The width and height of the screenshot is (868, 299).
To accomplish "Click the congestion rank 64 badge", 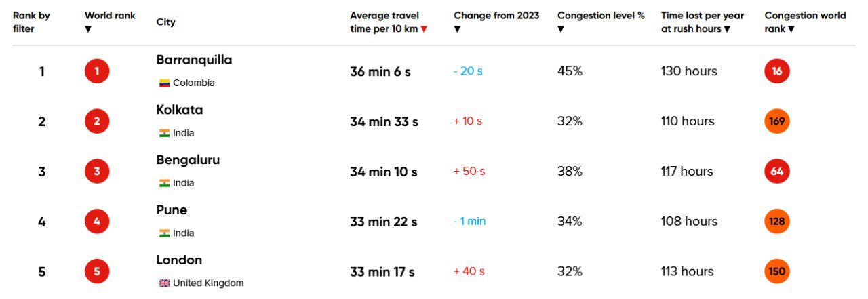I will point(777,172).
